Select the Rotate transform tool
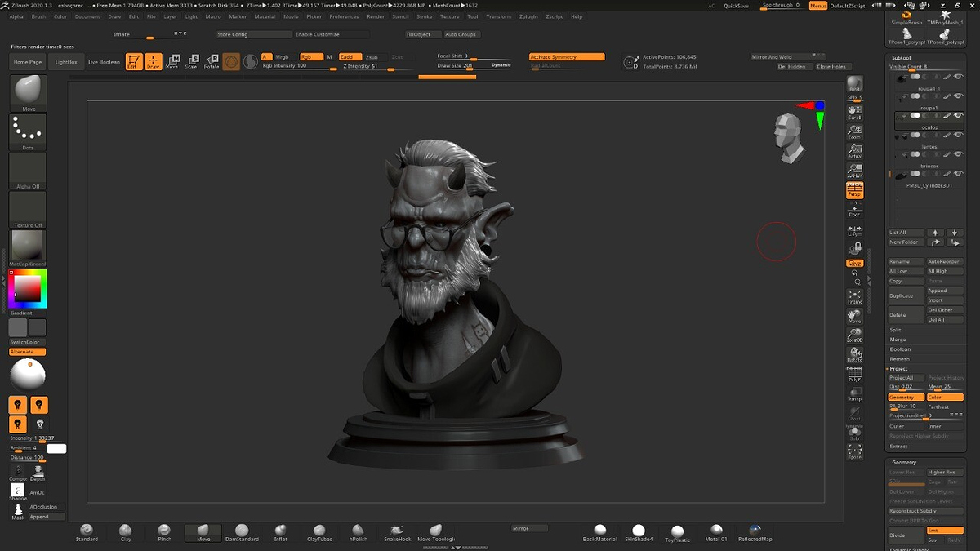Viewport: 980px width, 551px height. tap(212, 62)
